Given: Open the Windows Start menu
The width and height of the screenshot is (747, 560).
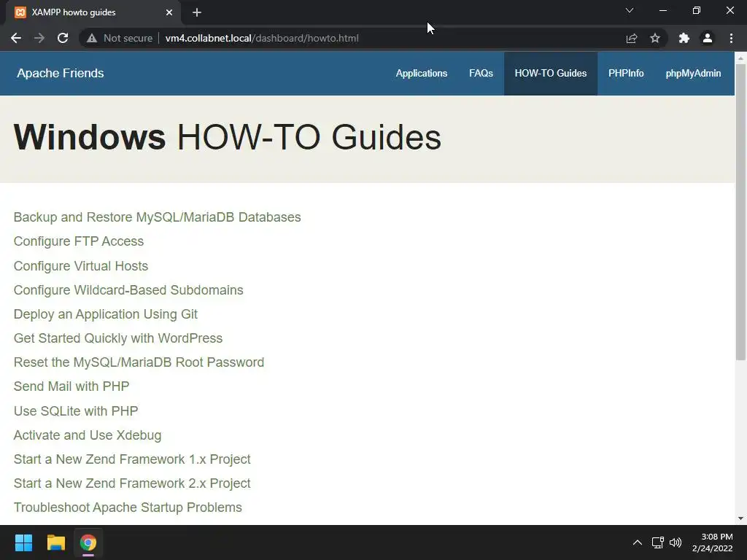Looking at the screenshot, I should click(23, 542).
